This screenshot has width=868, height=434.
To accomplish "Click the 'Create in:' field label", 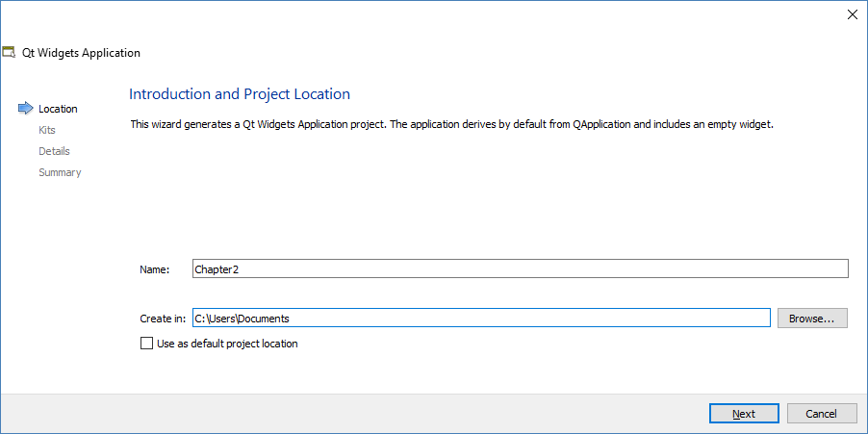I will tap(162, 319).
